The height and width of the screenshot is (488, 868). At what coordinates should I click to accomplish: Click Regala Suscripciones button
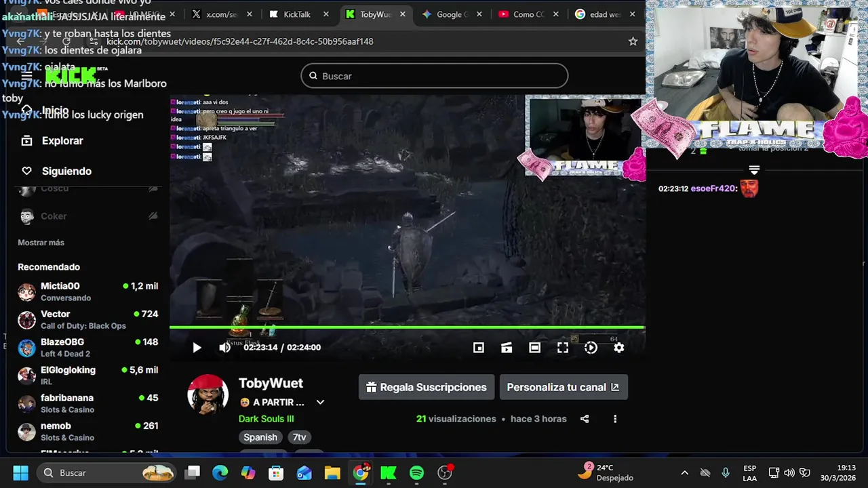pyautogui.click(x=427, y=387)
